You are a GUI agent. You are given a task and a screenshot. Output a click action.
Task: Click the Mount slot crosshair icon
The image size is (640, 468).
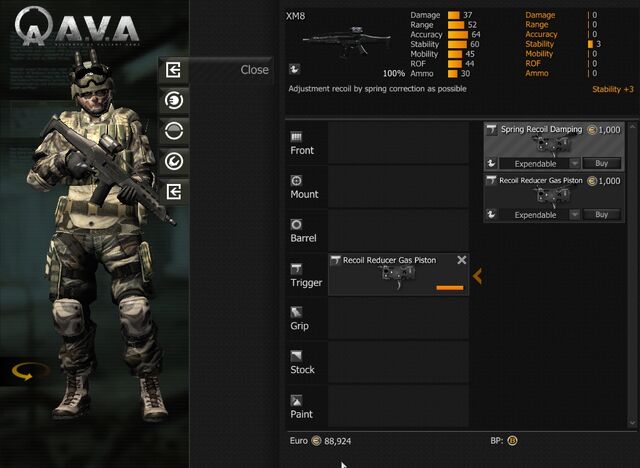tap(296, 180)
